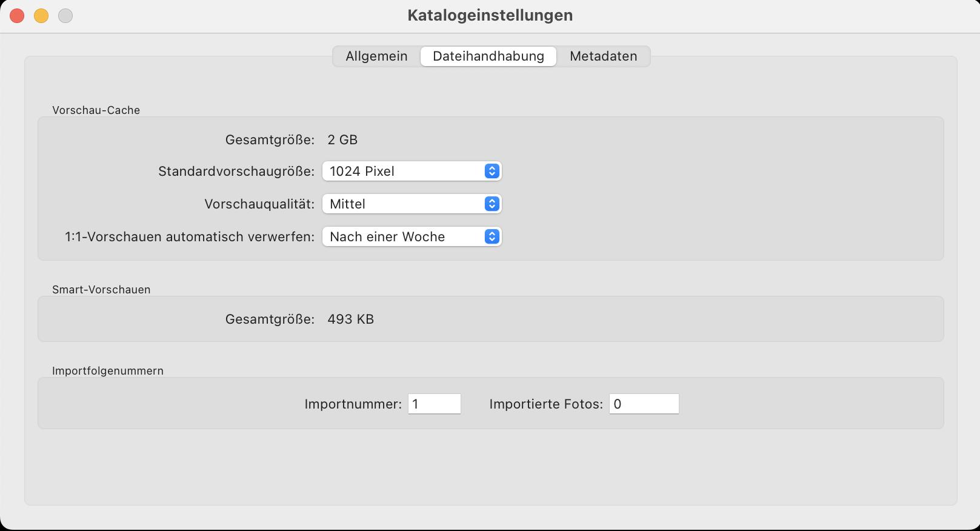Open the 1:1-Vorschauen verwerfen dropdown showing Nach einer Woche
This screenshot has height=531, width=980.
pyautogui.click(x=412, y=236)
